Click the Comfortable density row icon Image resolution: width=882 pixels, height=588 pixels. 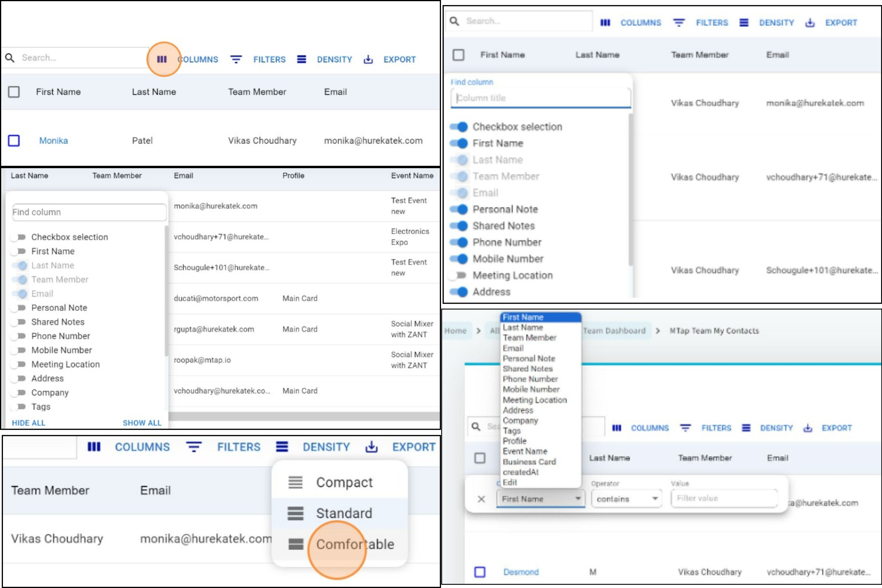click(295, 544)
